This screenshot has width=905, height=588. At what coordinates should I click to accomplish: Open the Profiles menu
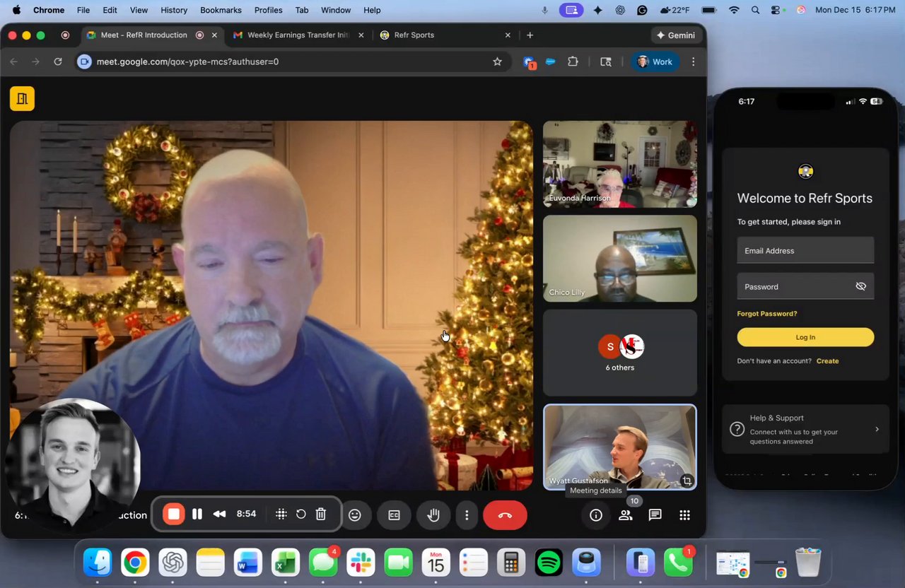(x=269, y=10)
